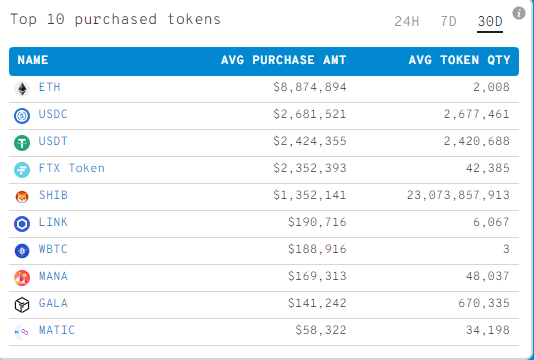This screenshot has height=360, width=534.
Task: Switch to the 24H timeframe tab
Action: 407,21
